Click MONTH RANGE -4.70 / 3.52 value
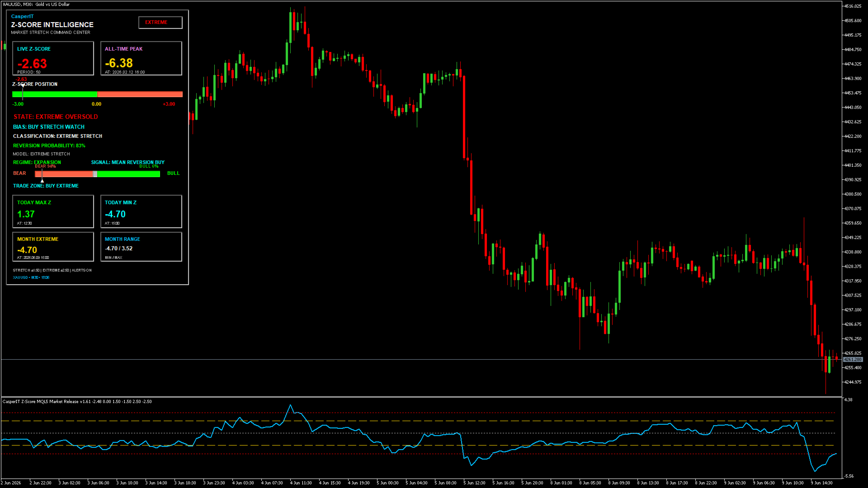 tap(119, 249)
